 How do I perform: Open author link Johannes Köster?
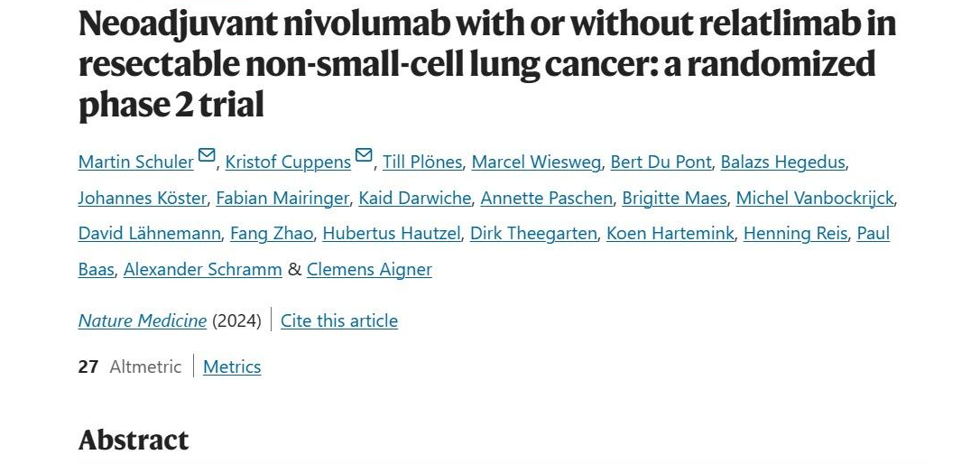click(x=142, y=199)
